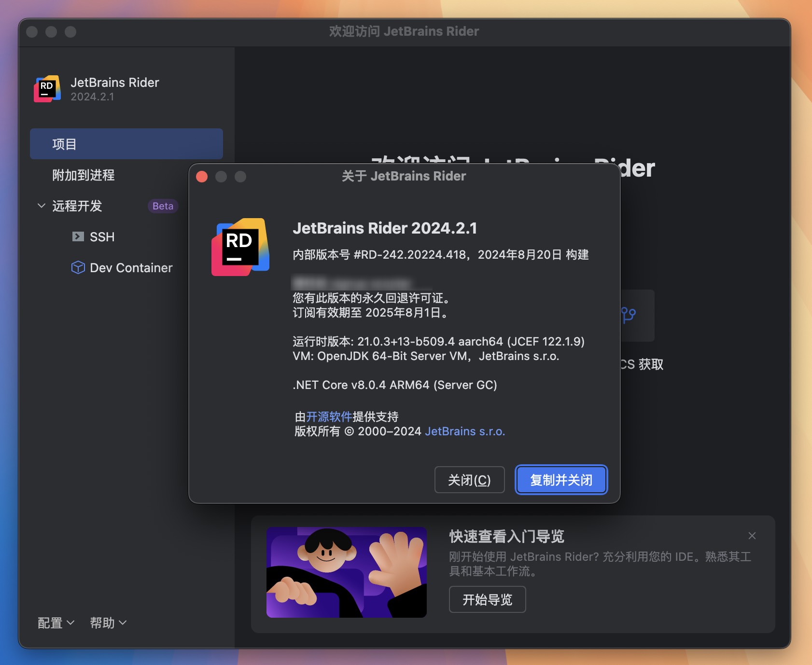Screen dimensions: 812x665
Task: Click the 版权所有 © 2000–2024 text
Action: pos(358,431)
